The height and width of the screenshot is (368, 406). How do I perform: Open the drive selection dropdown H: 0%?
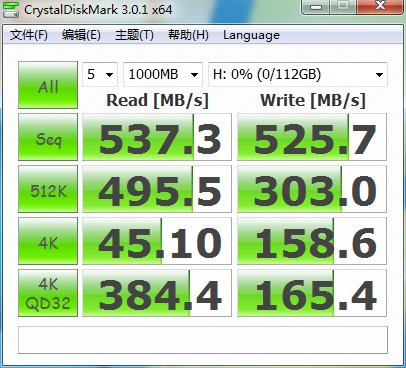[x=298, y=74]
